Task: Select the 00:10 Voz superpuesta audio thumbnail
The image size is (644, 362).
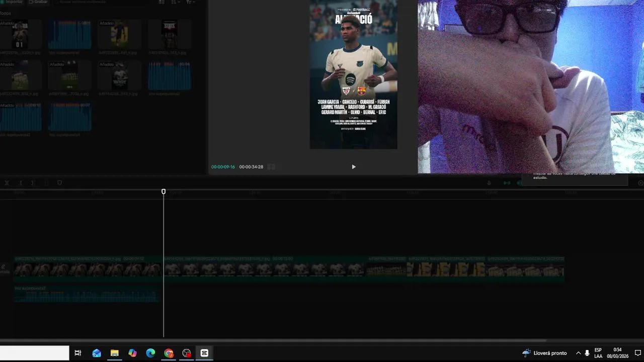Action: pos(20,117)
